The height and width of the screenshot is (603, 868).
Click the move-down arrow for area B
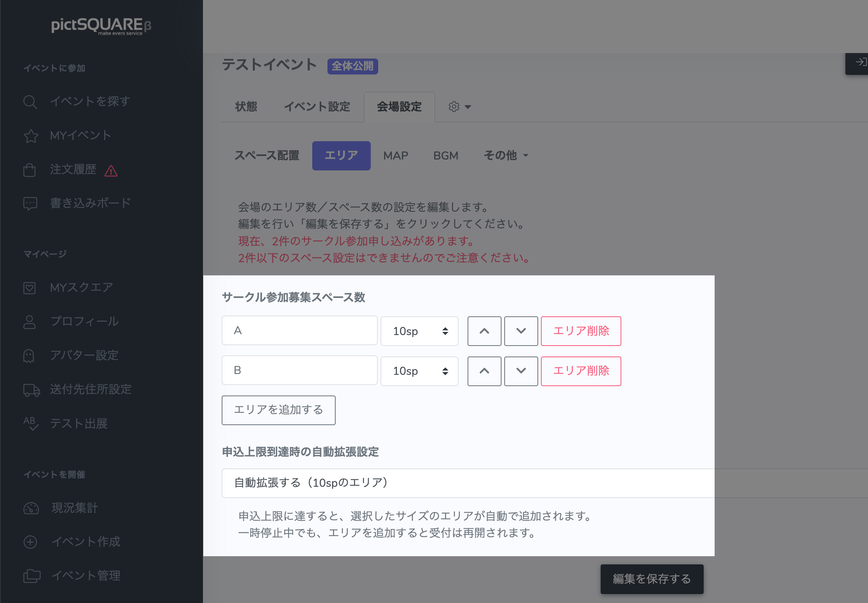[x=521, y=371]
